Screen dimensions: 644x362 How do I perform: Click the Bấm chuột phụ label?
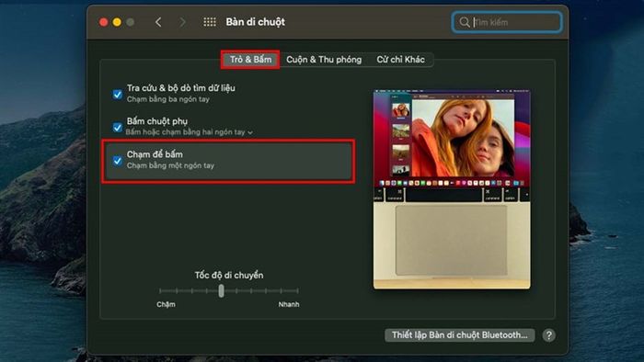pos(157,121)
